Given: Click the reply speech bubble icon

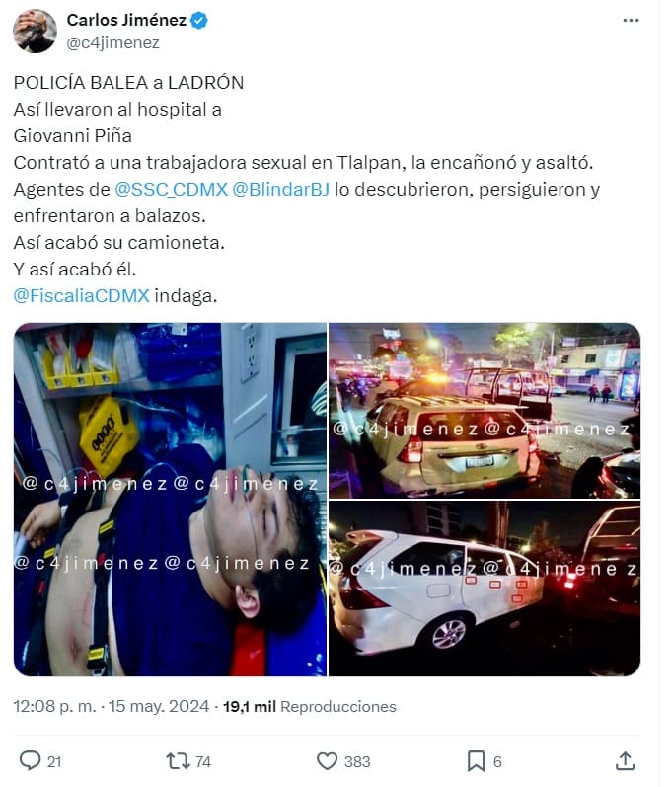Looking at the screenshot, I should pyautogui.click(x=30, y=760).
